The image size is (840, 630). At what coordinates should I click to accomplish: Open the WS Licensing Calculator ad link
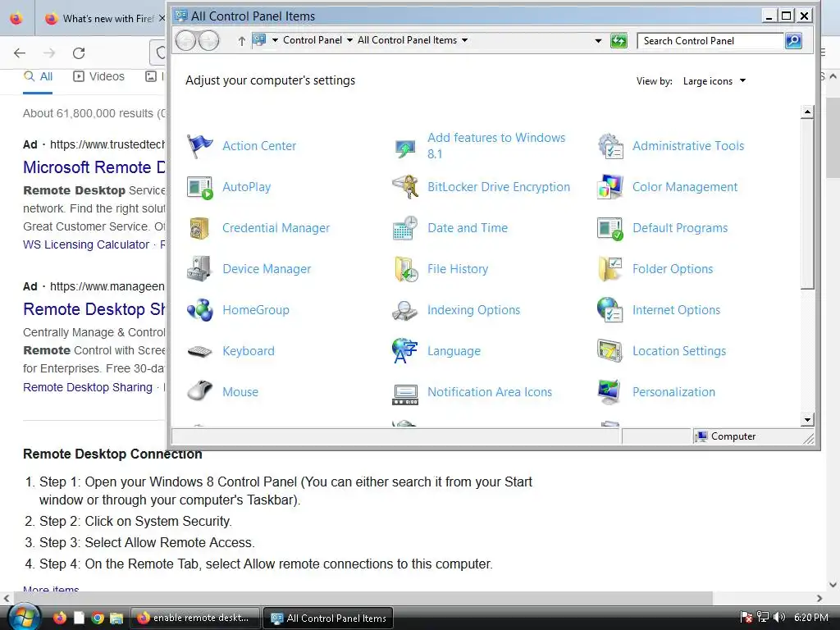tap(86, 244)
